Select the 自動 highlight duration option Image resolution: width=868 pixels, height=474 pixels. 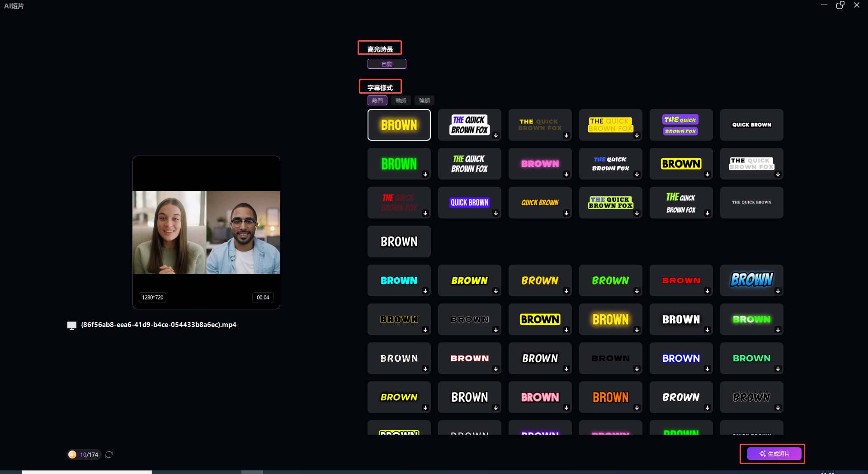point(387,64)
